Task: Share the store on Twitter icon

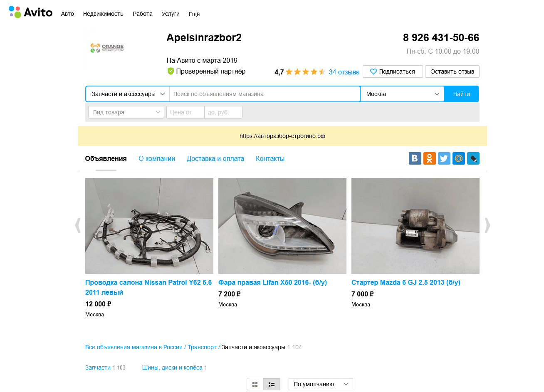Action: coord(444,158)
